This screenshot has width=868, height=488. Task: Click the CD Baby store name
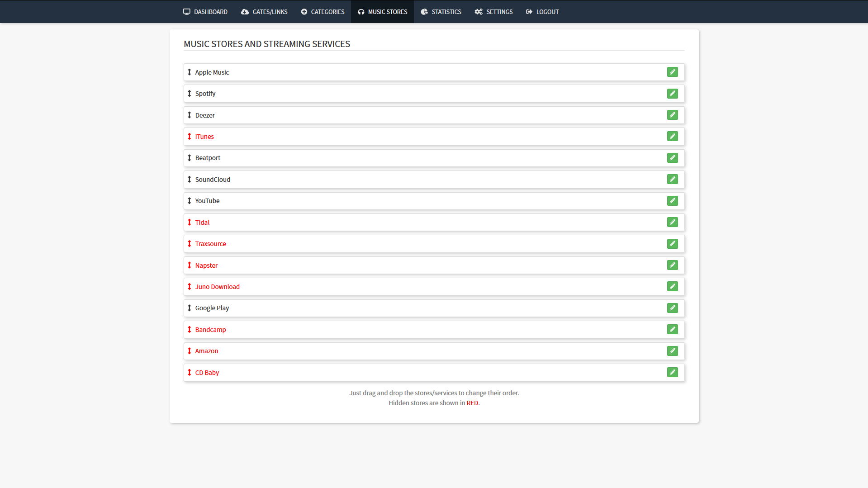[x=207, y=373]
